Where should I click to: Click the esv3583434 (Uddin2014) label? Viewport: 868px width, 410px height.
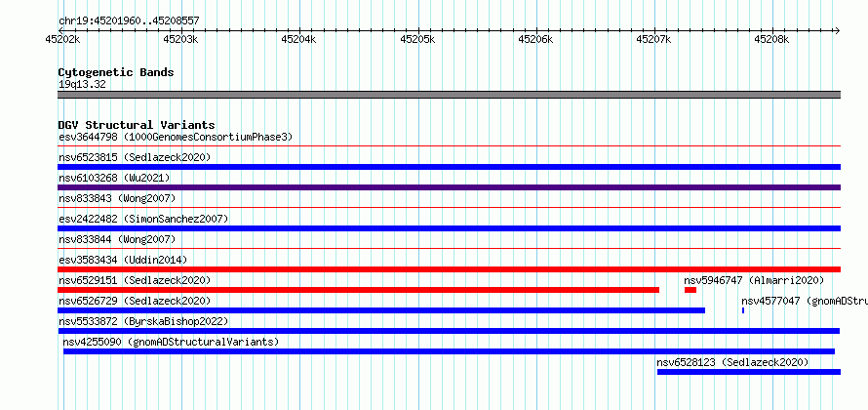[123, 260]
